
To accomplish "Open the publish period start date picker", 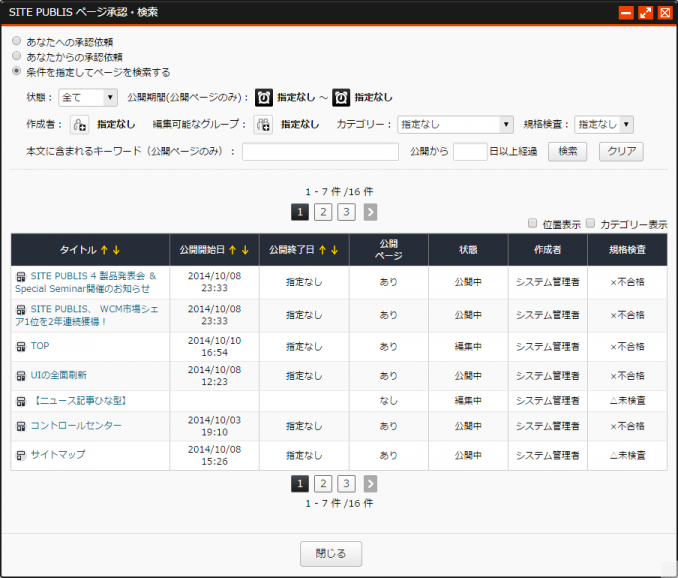I will [264, 97].
